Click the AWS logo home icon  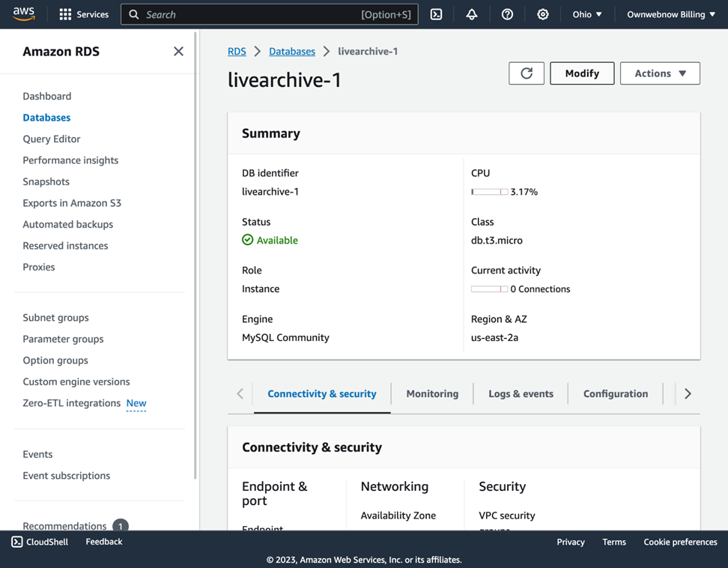coord(24,14)
